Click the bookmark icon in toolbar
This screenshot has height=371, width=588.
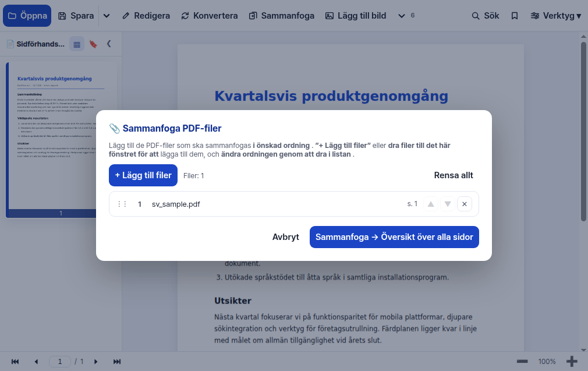(515, 16)
